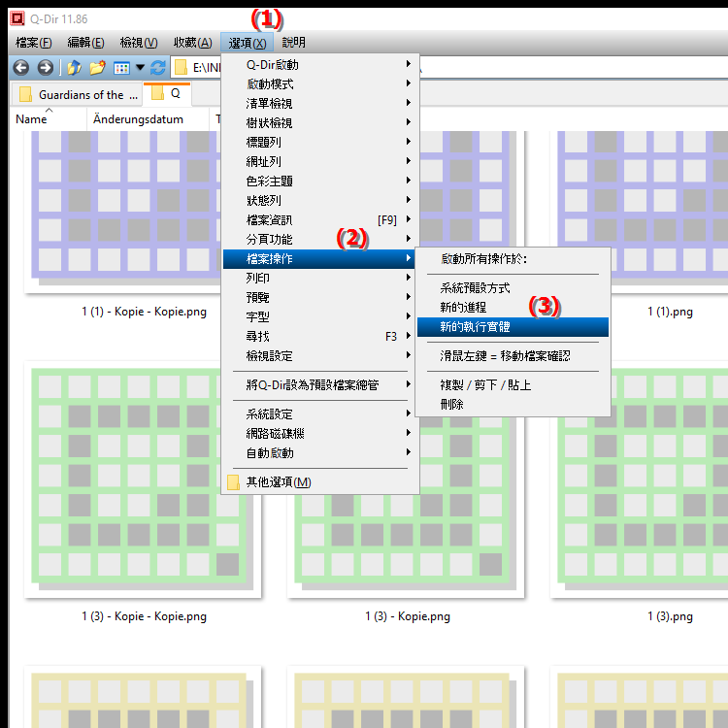Select the 1 (3) - Kopie.png thumbnail
The width and height of the screenshot is (728, 728).
click(406, 546)
